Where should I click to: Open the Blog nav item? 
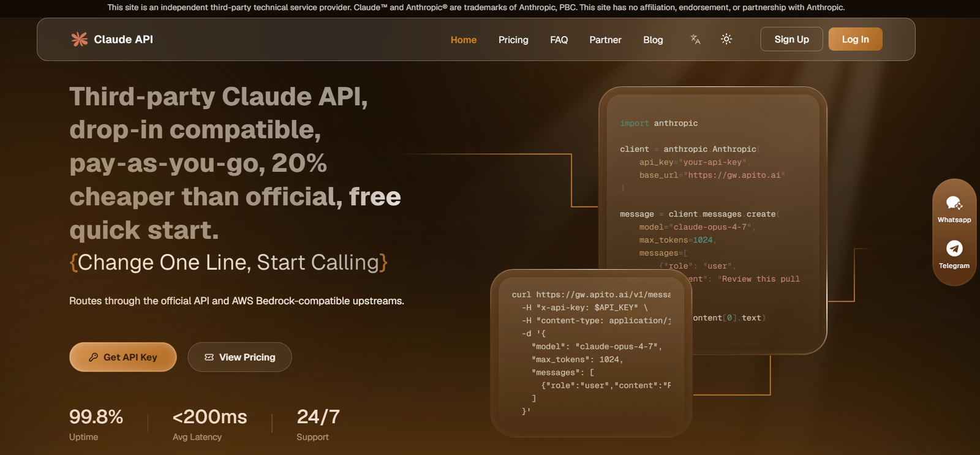pyautogui.click(x=653, y=40)
